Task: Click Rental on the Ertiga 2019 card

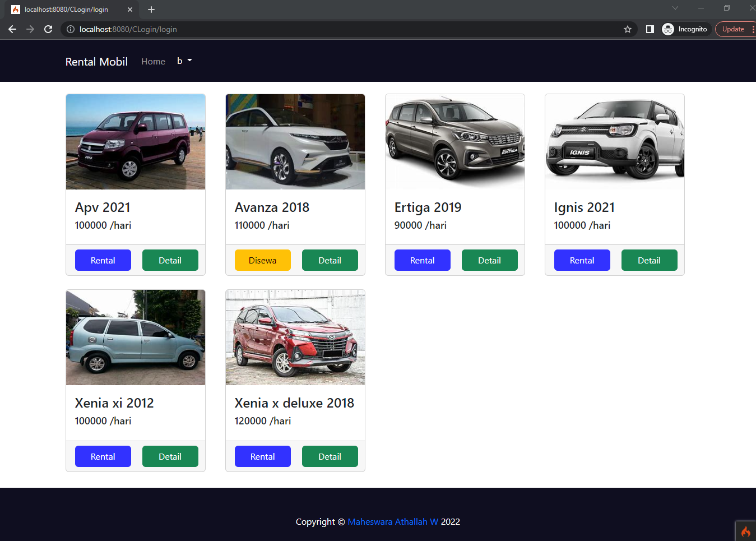Action: point(422,260)
